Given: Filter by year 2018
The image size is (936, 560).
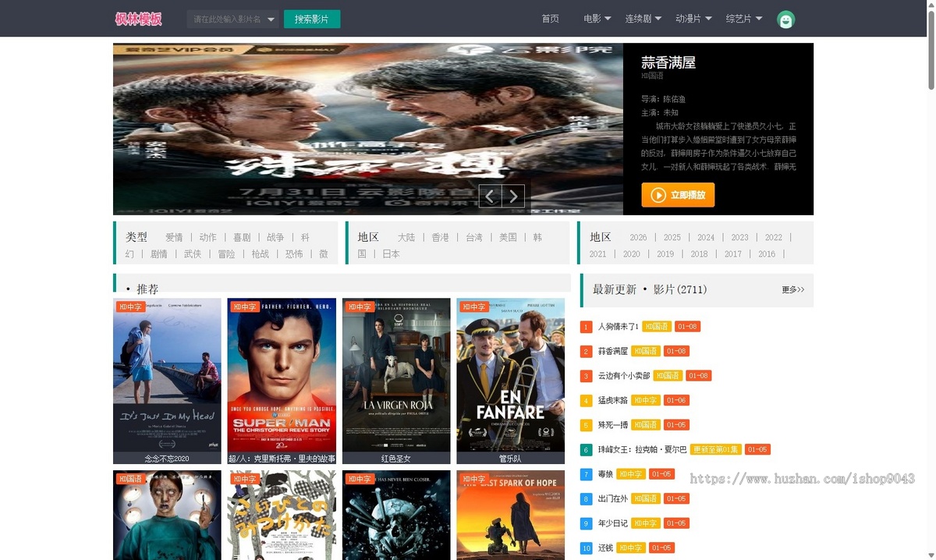Looking at the screenshot, I should point(700,254).
